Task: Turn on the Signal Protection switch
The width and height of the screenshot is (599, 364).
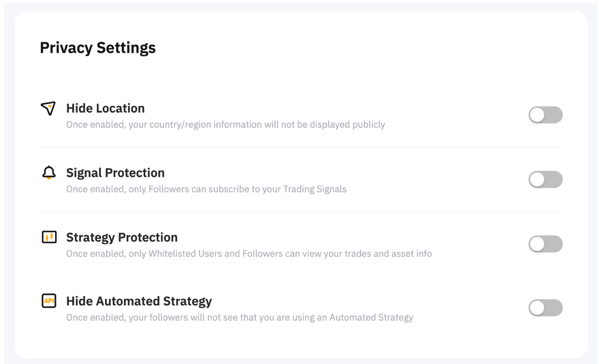Action: coord(545,180)
